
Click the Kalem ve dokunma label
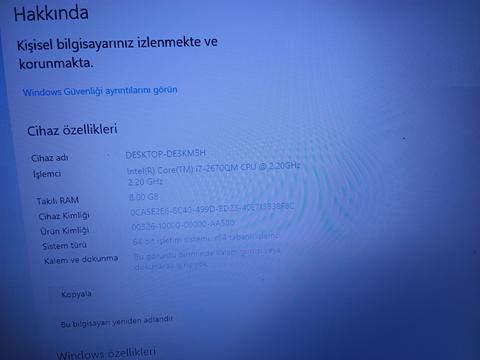pos(81,259)
